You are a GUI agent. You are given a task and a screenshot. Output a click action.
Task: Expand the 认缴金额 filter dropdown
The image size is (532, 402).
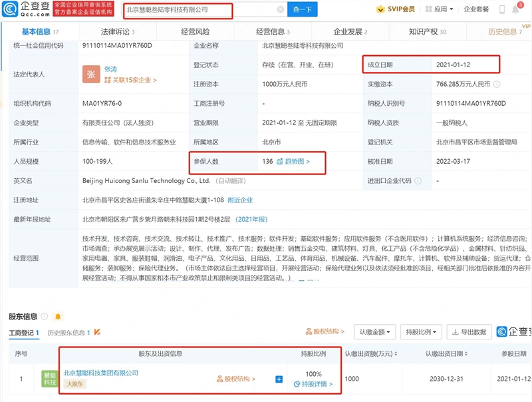click(374, 331)
